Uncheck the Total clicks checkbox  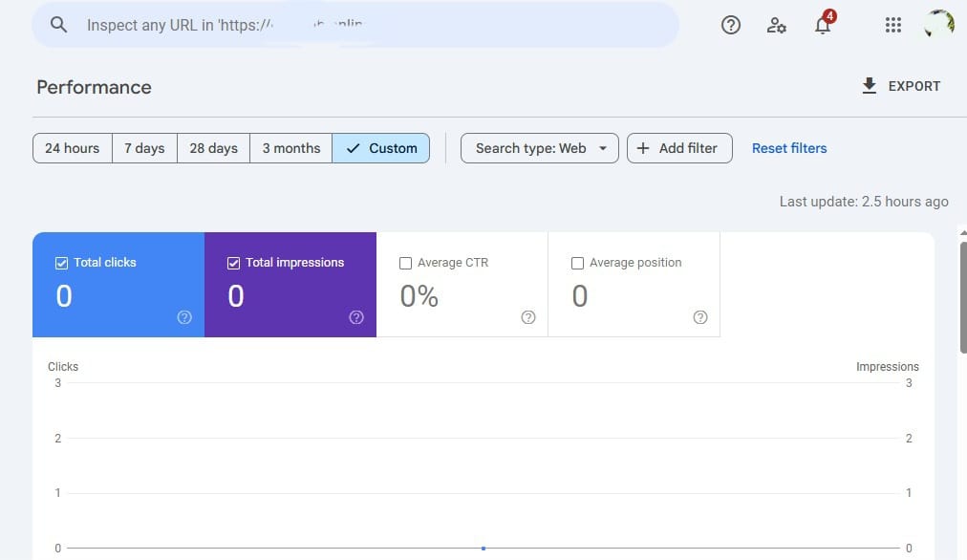(62, 263)
